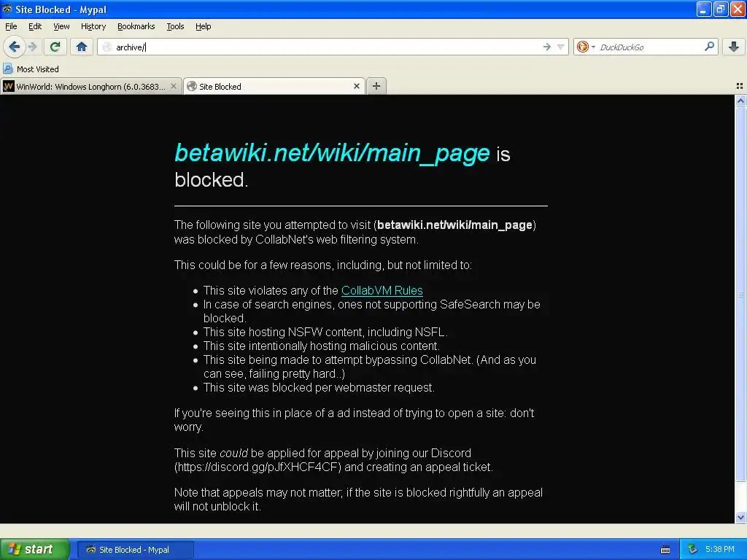Open the DuckDuckGo search engine selector

(x=586, y=47)
